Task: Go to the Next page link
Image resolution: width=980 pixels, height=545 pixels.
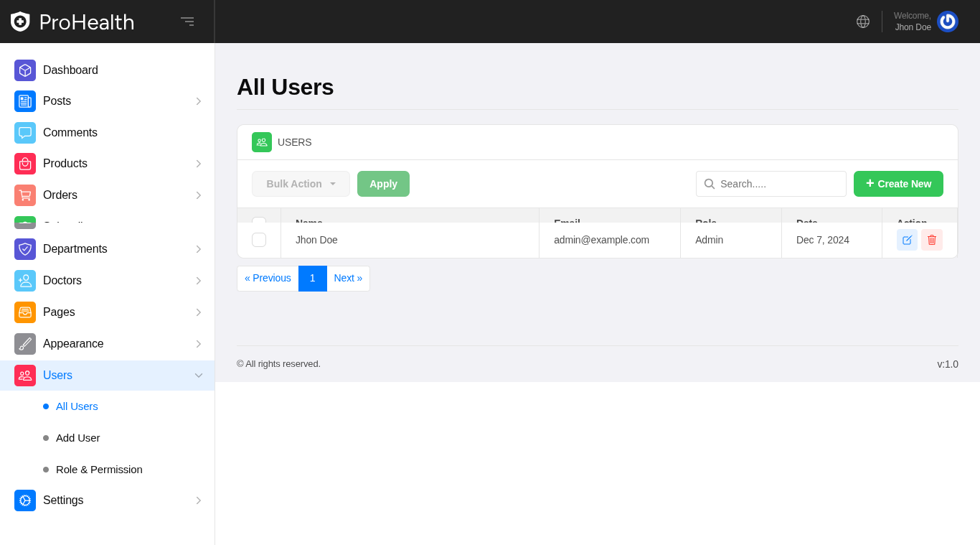Action: coord(348,279)
